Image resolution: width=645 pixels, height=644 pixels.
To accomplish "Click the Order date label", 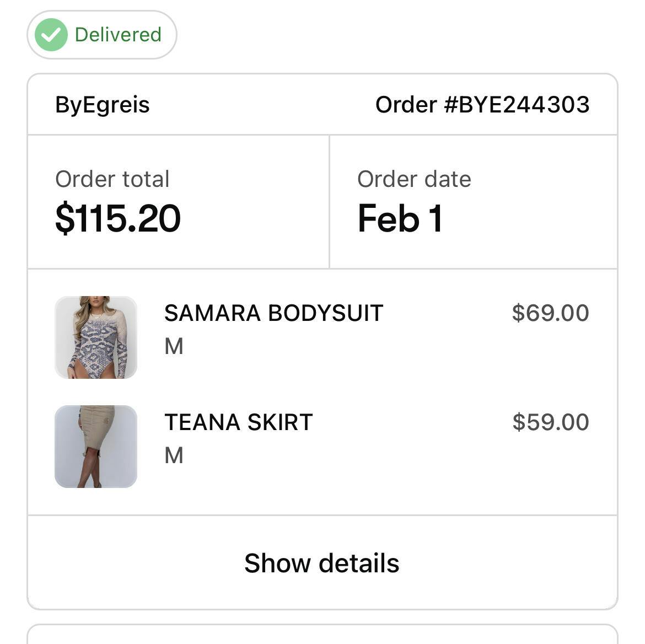I will [x=414, y=179].
